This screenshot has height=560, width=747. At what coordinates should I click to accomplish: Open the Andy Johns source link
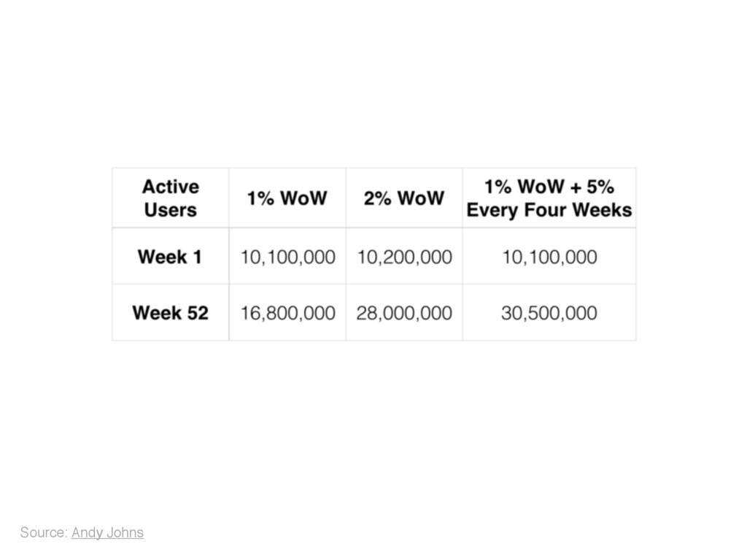[107, 532]
